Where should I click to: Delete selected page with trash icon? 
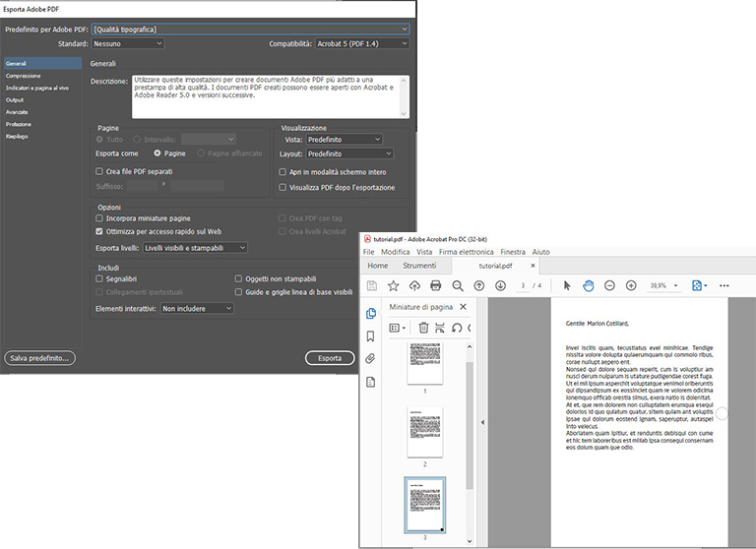[x=423, y=328]
